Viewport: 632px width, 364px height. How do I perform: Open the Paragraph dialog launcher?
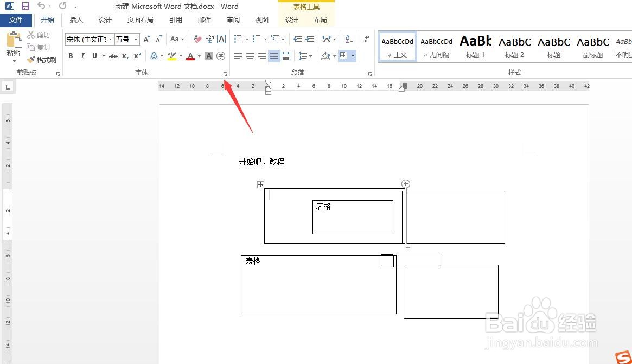(x=370, y=74)
